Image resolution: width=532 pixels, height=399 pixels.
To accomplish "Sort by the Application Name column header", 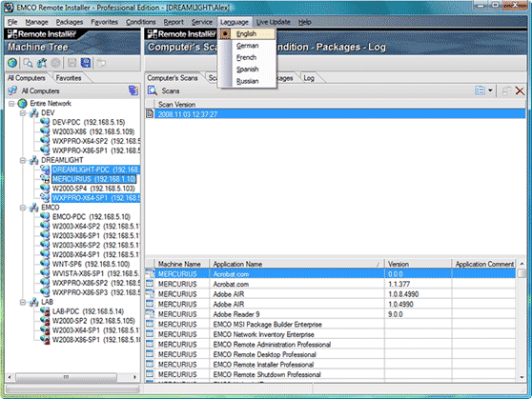I will coord(297,264).
